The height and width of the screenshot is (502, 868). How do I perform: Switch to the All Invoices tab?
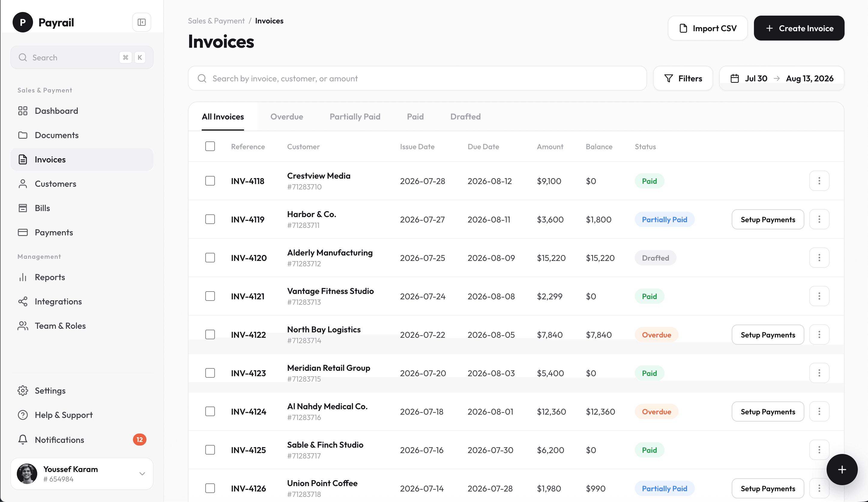pos(223,117)
